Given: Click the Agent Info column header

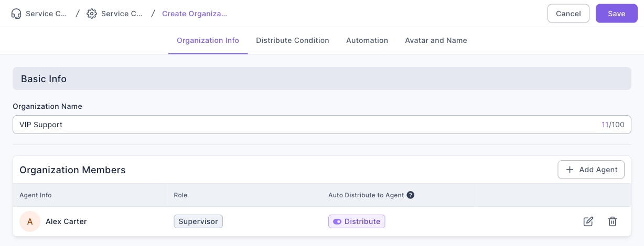Looking at the screenshot, I should tap(36, 195).
